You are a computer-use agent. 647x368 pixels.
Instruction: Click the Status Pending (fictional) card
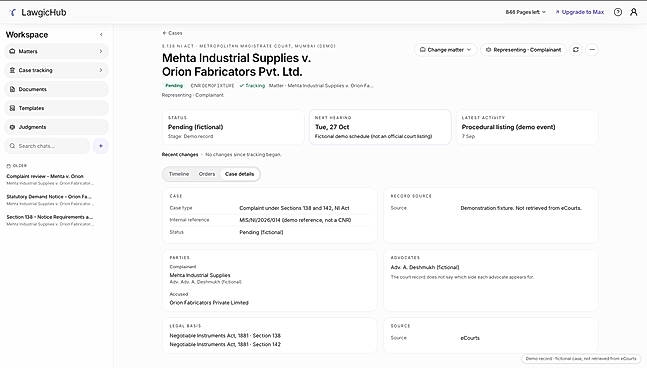click(233, 127)
